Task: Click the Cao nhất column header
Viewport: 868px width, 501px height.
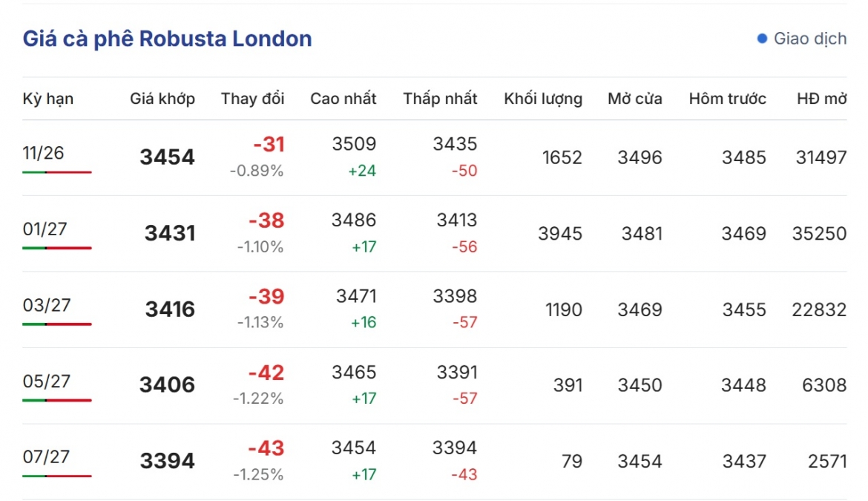Action: pyautogui.click(x=343, y=99)
